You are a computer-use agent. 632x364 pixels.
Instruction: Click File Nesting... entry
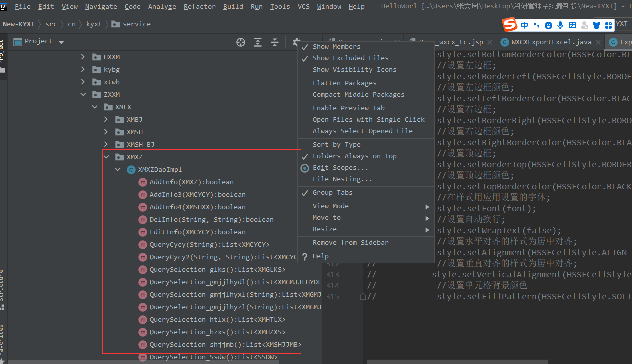[366, 179]
